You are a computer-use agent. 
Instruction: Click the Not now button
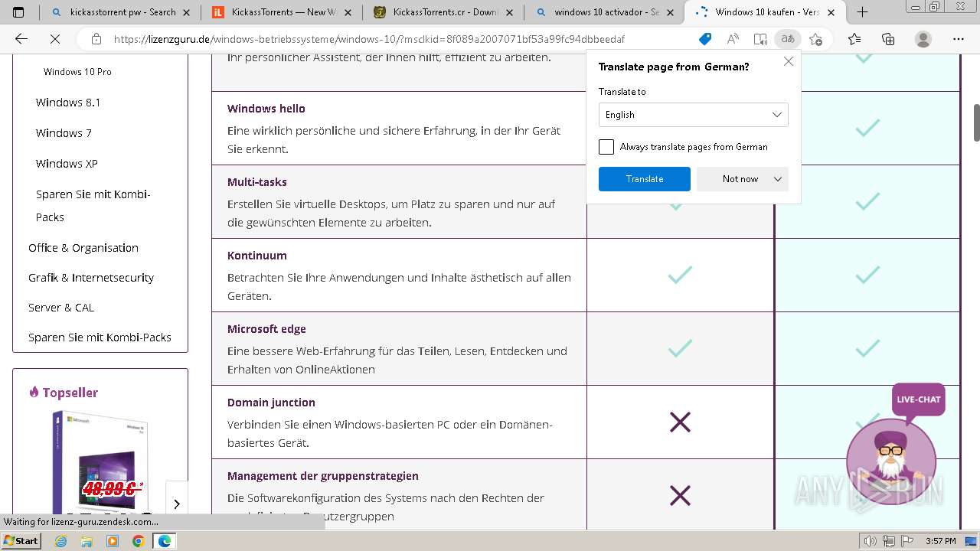[x=740, y=179]
